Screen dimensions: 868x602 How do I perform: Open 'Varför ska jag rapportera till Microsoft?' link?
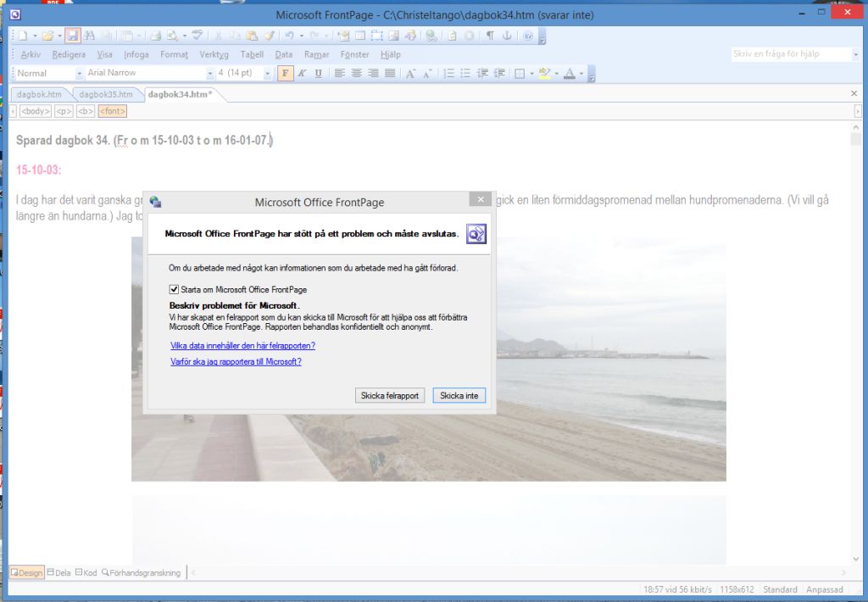click(236, 362)
